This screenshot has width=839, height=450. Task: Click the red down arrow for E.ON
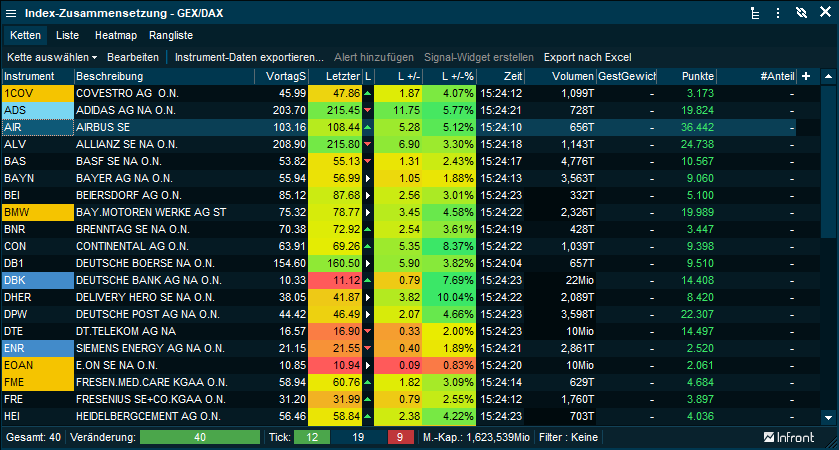(x=367, y=365)
